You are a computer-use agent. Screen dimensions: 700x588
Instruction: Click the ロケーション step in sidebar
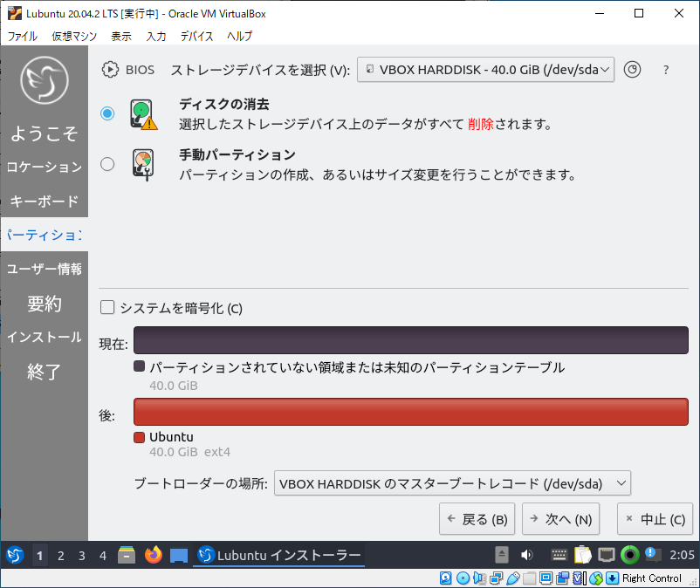45,167
